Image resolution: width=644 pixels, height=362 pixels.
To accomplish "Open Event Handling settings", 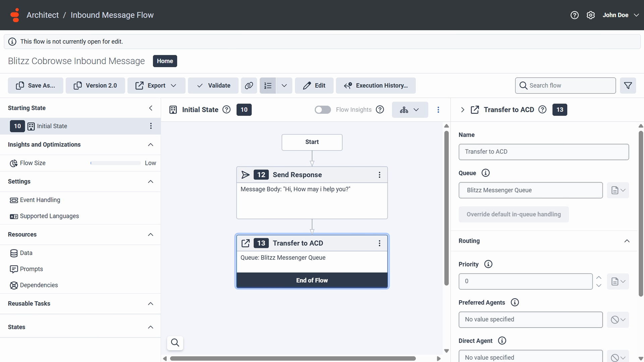I will pyautogui.click(x=40, y=200).
